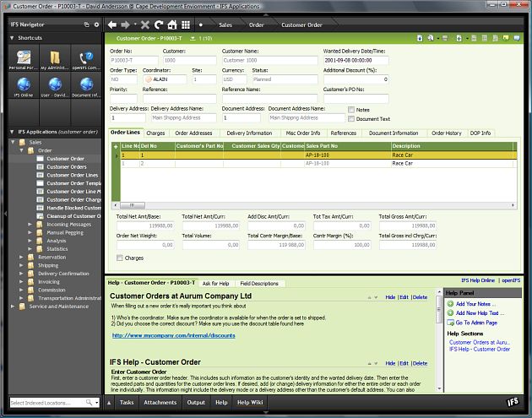Open the grid view toolbar icon

(x=186, y=24)
